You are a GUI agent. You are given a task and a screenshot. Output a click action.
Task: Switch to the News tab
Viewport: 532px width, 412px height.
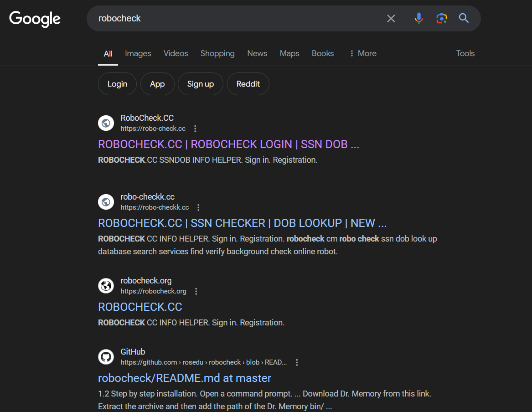(x=257, y=53)
